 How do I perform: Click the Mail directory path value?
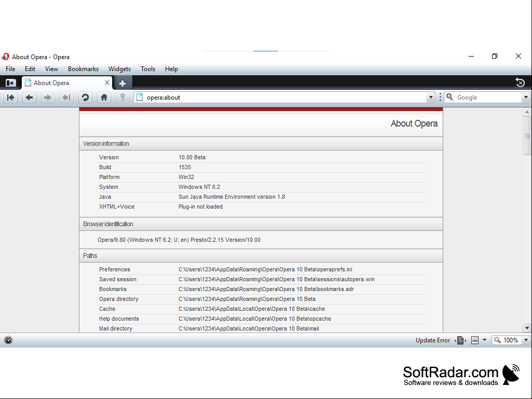click(x=249, y=328)
